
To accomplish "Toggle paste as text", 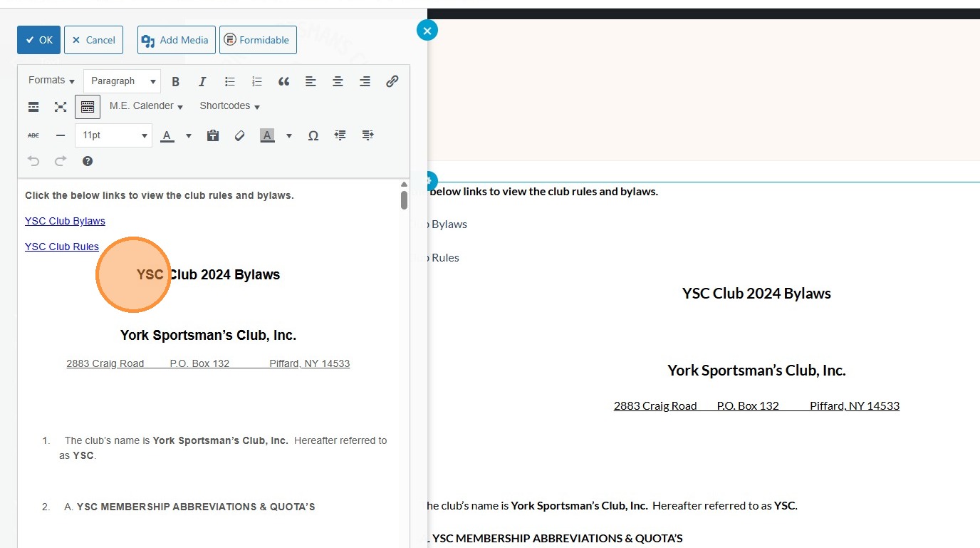I will tap(212, 135).
